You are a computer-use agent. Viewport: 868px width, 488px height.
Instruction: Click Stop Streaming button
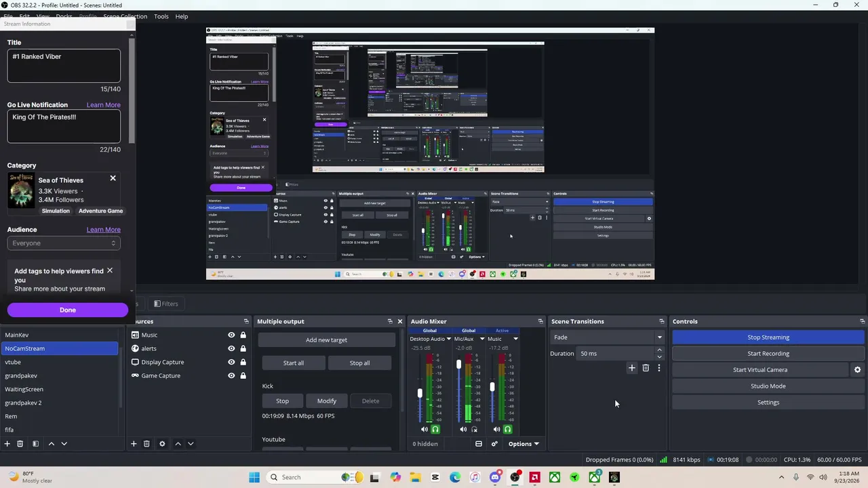(768, 337)
